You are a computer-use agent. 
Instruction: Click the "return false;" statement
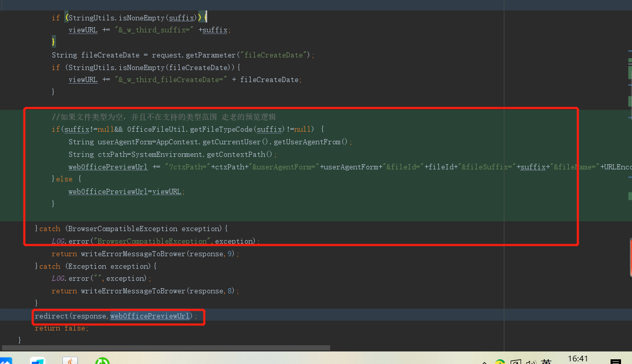[61, 328]
